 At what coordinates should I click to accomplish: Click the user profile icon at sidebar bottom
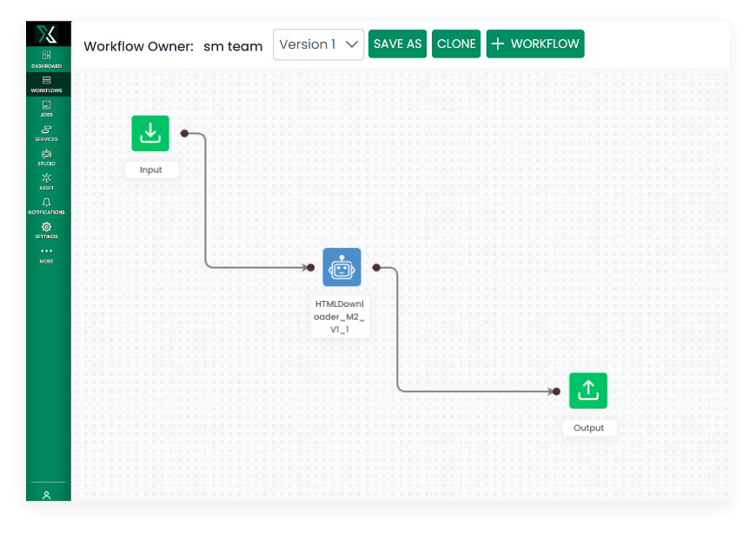46,493
